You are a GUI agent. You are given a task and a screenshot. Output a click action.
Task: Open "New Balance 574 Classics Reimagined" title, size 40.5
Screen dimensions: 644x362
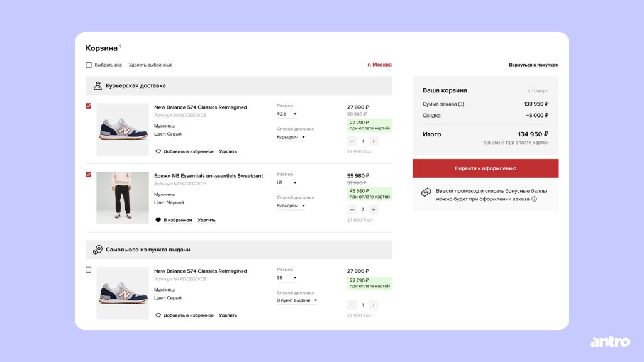pos(201,107)
